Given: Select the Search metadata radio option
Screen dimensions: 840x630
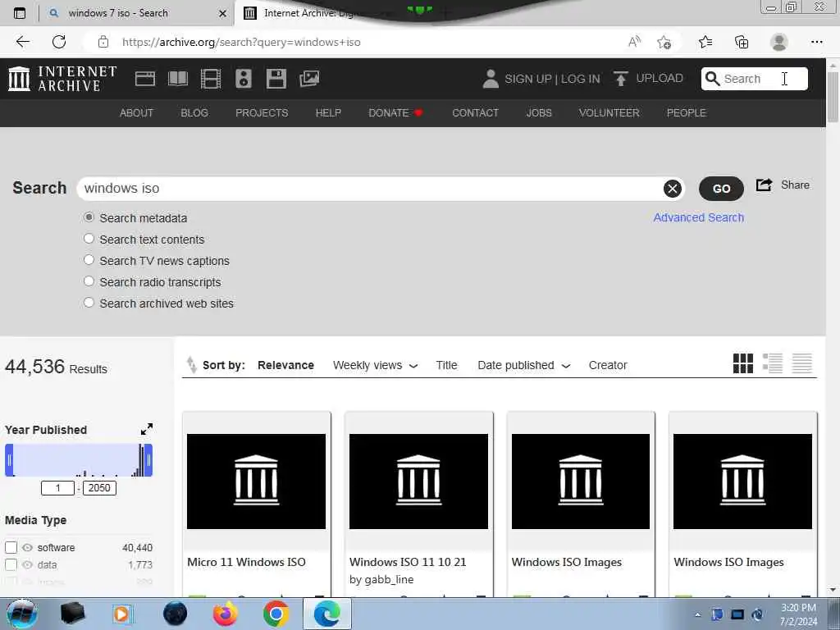Looking at the screenshot, I should point(89,217).
